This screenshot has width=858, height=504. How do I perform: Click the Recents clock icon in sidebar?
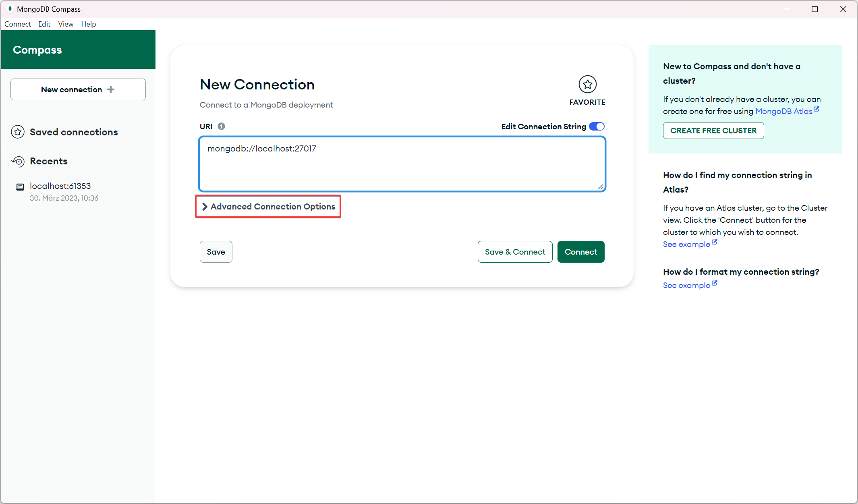pyautogui.click(x=18, y=162)
